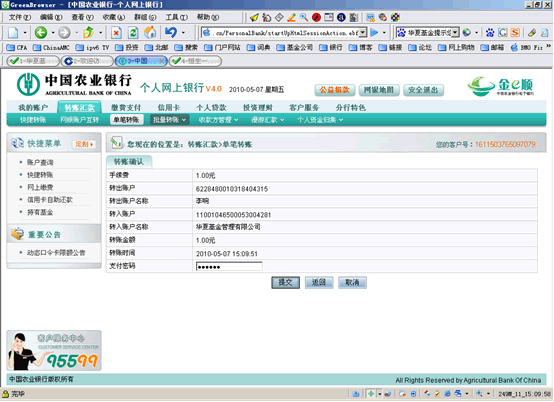This screenshot has height=402, width=554.
Task: Click the Up one level arrow icon
Action: click(88, 32)
